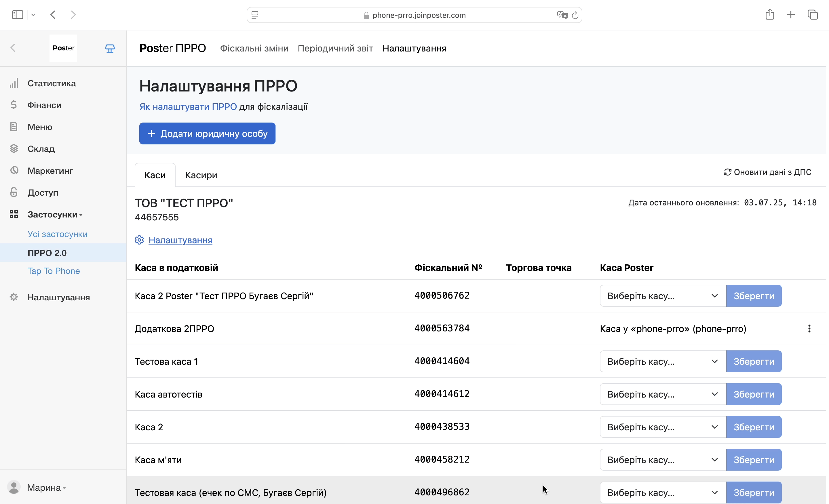Select the Каси tab
The height and width of the screenshot is (504, 829).
155,175
